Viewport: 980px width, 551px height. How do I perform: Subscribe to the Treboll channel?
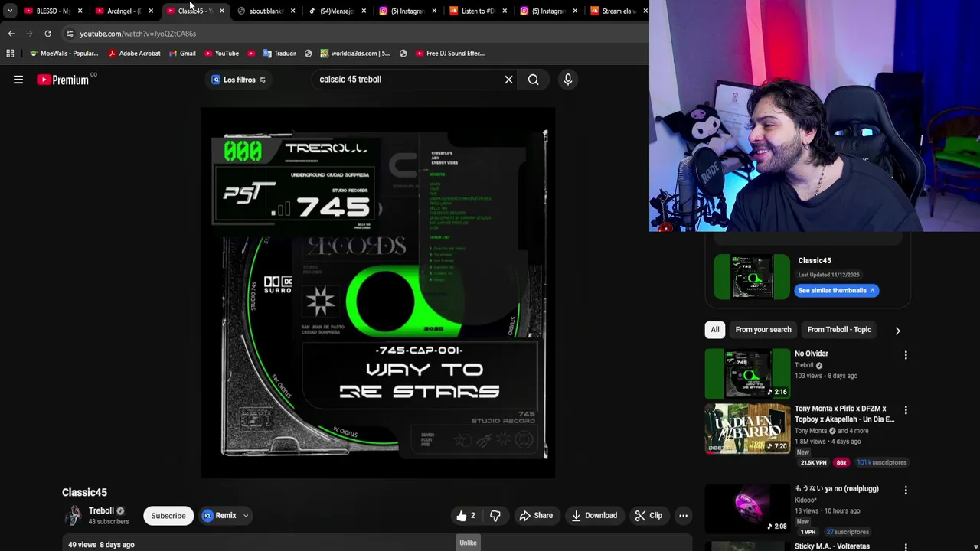168,516
